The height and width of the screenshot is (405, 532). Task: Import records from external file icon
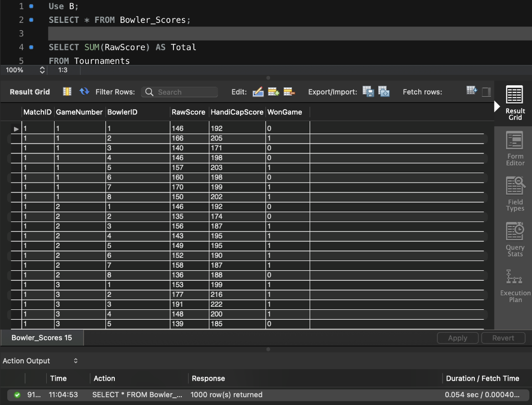384,92
